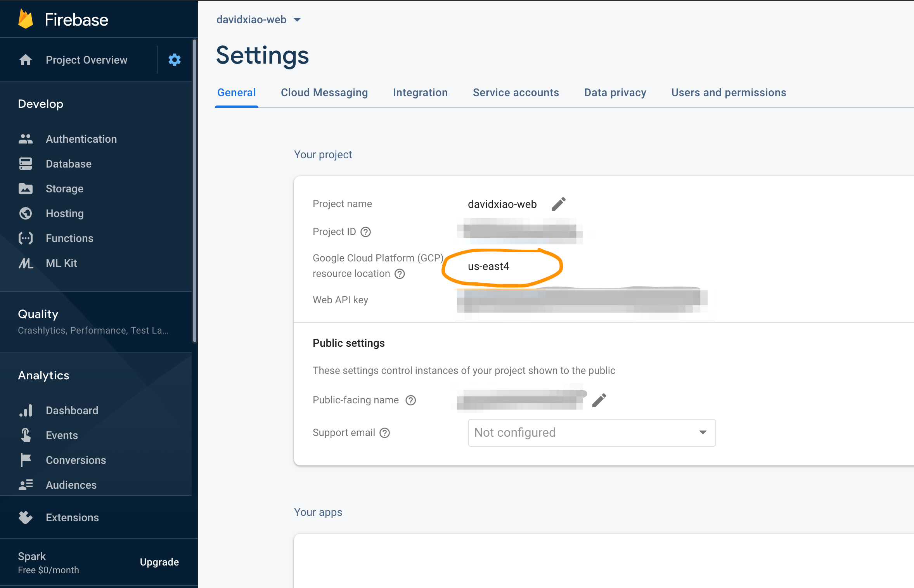Click the Project Overview home icon

[26, 60]
